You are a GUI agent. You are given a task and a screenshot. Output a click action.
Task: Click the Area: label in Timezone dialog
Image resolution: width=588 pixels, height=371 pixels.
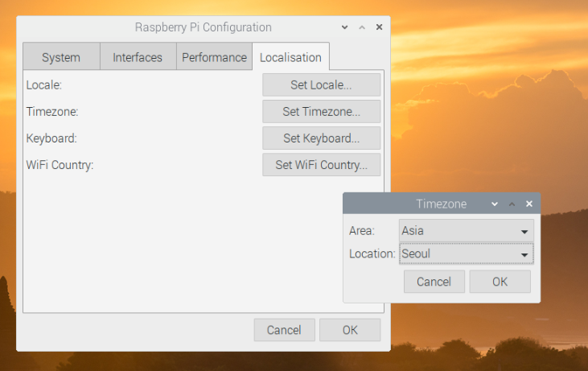(361, 230)
